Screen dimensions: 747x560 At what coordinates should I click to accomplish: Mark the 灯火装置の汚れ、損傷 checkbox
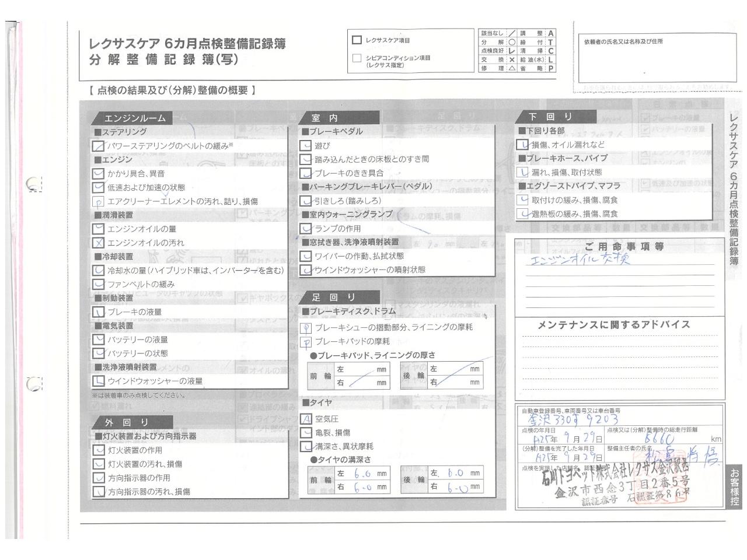99,464
